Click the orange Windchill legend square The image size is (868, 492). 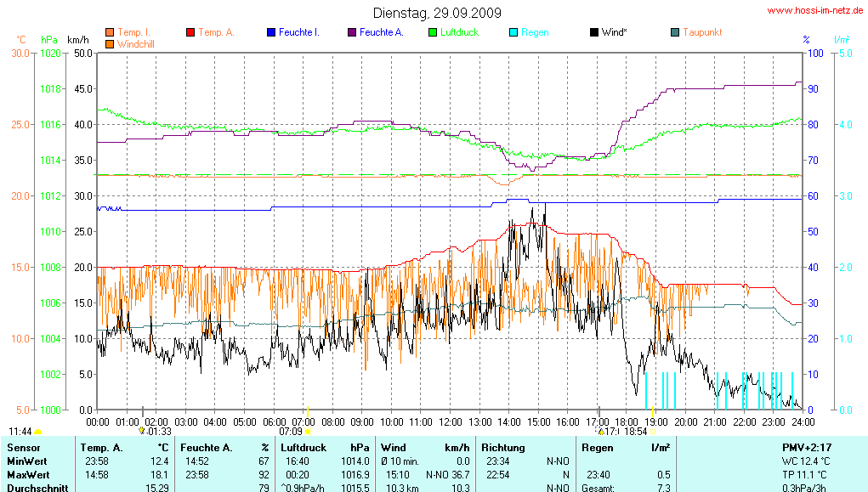coord(110,42)
